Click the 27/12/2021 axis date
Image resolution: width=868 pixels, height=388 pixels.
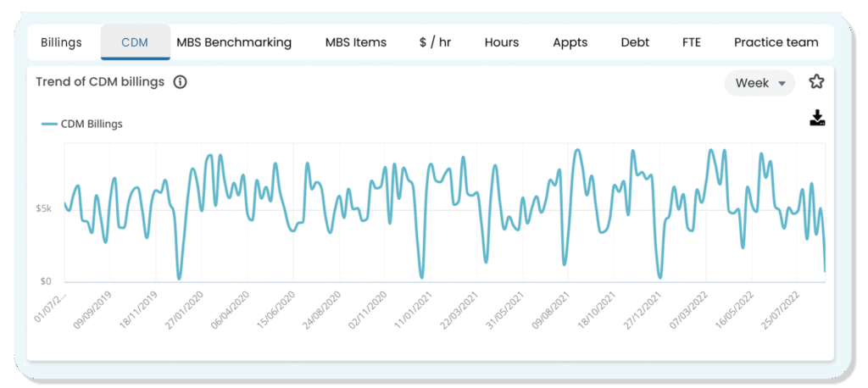coord(644,309)
